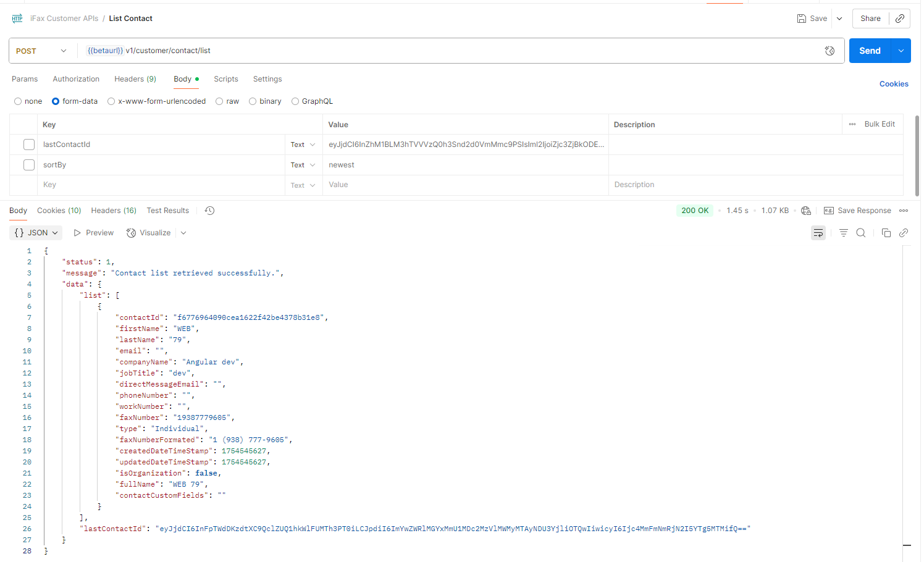Copy the response body to clipboard
This screenshot has height=562, width=924.
pyautogui.click(x=886, y=233)
